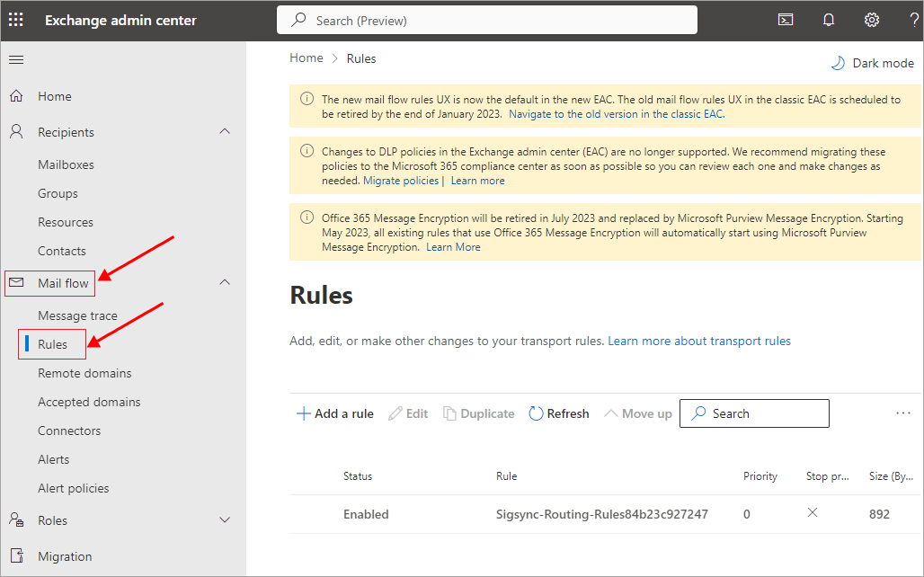Open the toolbar more options ellipsis
The height and width of the screenshot is (577, 924).
click(x=902, y=413)
